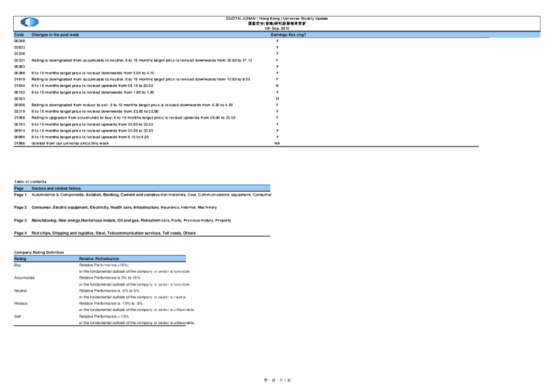Image resolution: width=555 pixels, height=392 pixels.
Task: Go to Page 3 sectors entry
Action: 20,219
